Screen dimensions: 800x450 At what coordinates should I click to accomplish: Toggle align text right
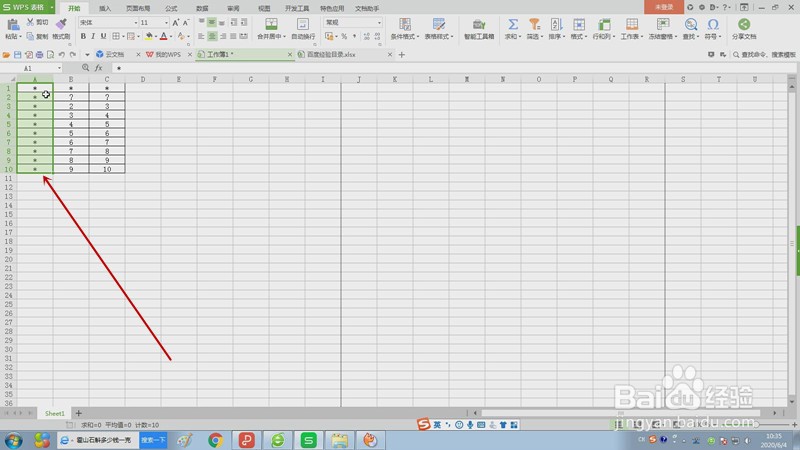(222, 36)
